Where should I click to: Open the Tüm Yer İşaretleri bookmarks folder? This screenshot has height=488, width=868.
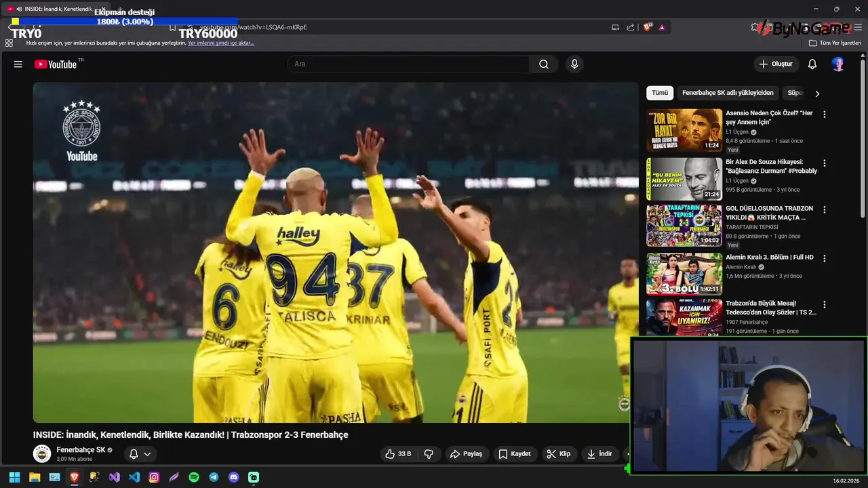835,43
